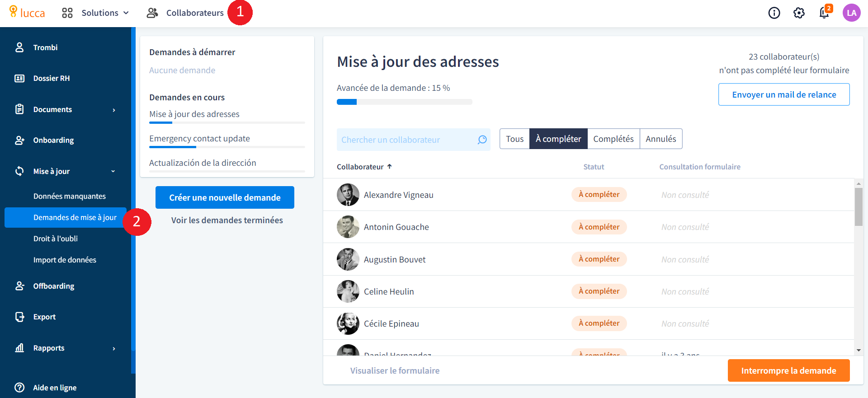Open the information icon in header
The width and height of the screenshot is (868, 398).
pos(774,13)
